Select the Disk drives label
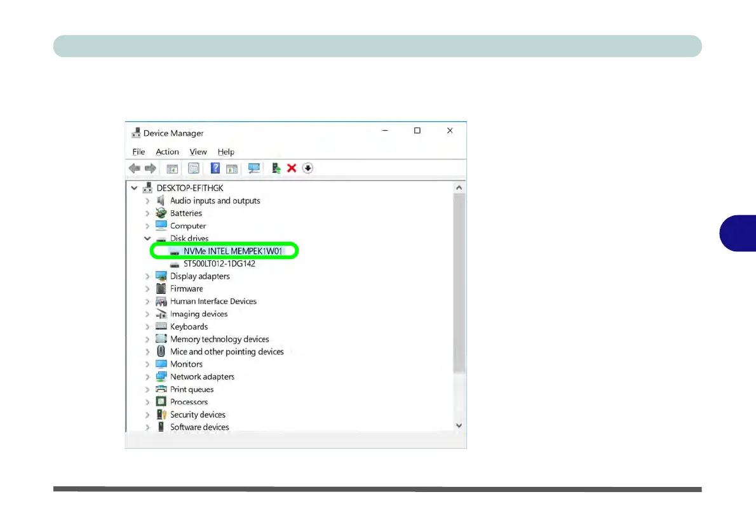The height and width of the screenshot is (532, 756). (189, 238)
